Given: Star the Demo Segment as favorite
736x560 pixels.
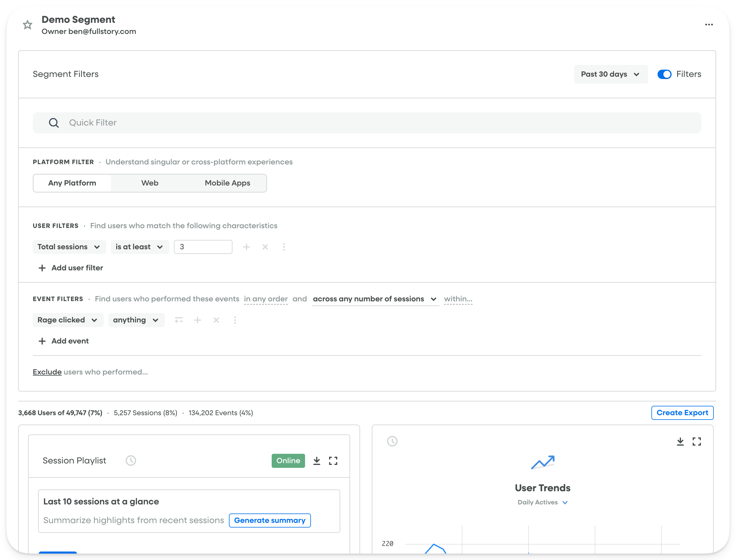Looking at the screenshot, I should (x=27, y=25).
